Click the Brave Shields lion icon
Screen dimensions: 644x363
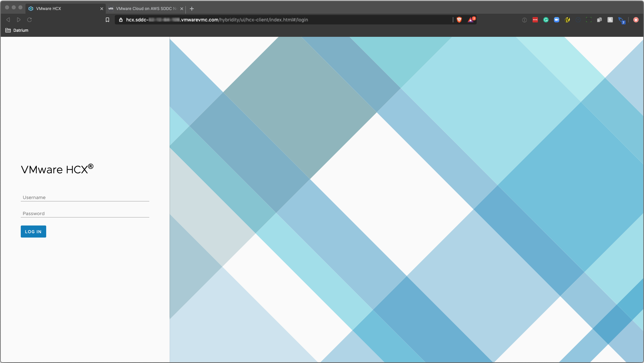point(459,20)
